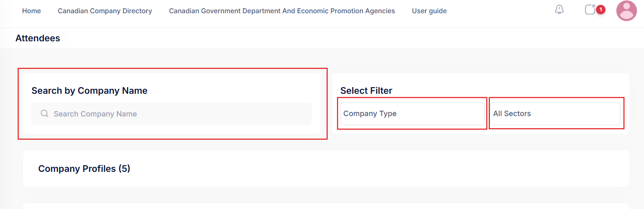Go to the Home menu item
The height and width of the screenshot is (209, 644).
31,11
